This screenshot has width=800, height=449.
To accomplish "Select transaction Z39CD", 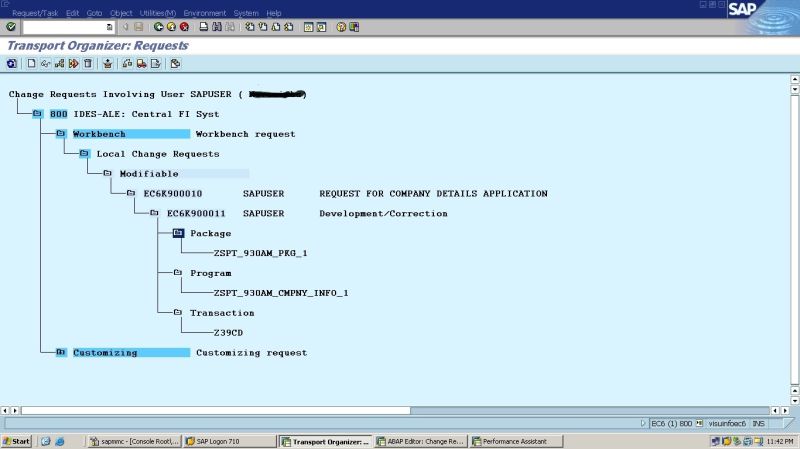I will point(228,333).
